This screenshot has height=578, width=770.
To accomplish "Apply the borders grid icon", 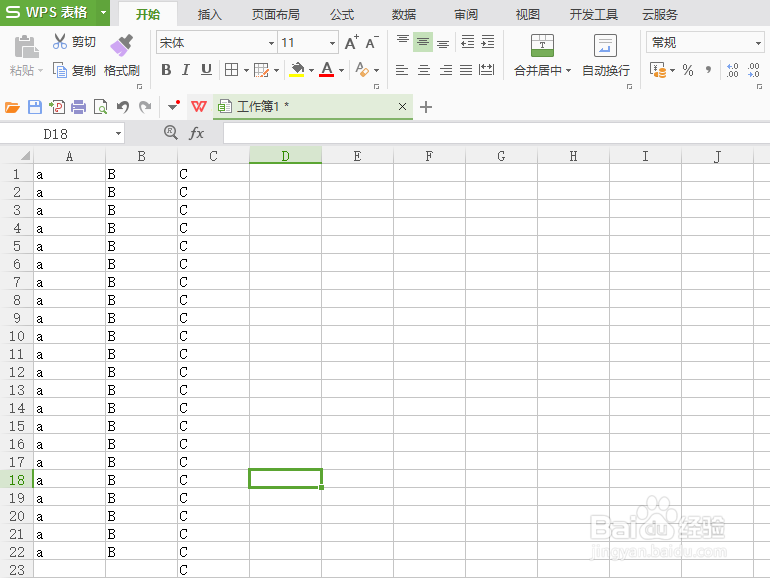I will [231, 70].
